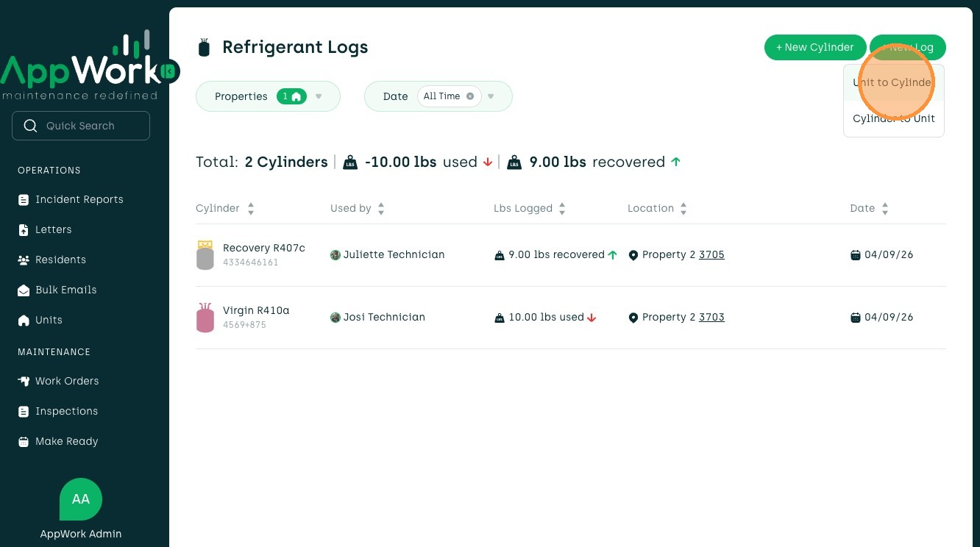Viewport: 980px width, 547px height.
Task: Open the Letters section
Action: tap(54, 230)
